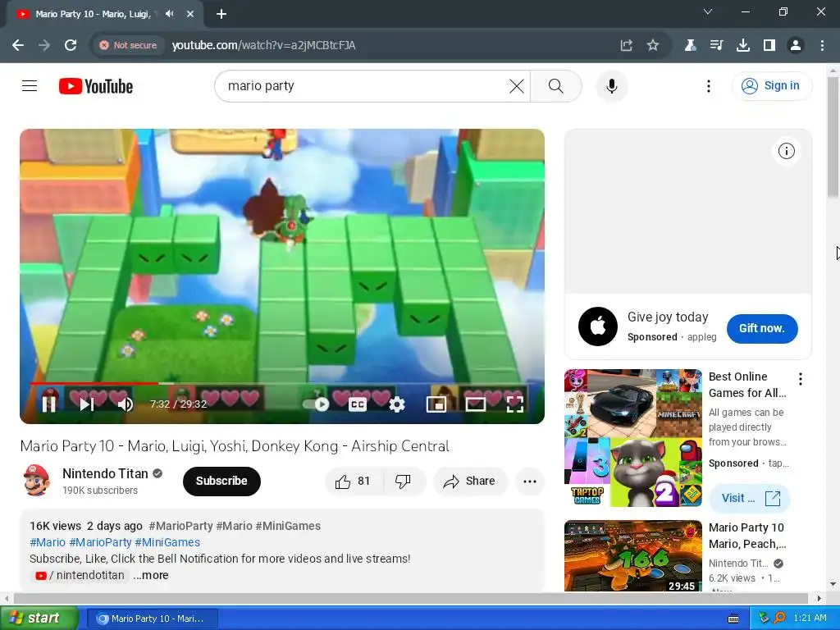This screenshot has height=630, width=840.
Task: Show ad info icon
Action: [787, 151]
